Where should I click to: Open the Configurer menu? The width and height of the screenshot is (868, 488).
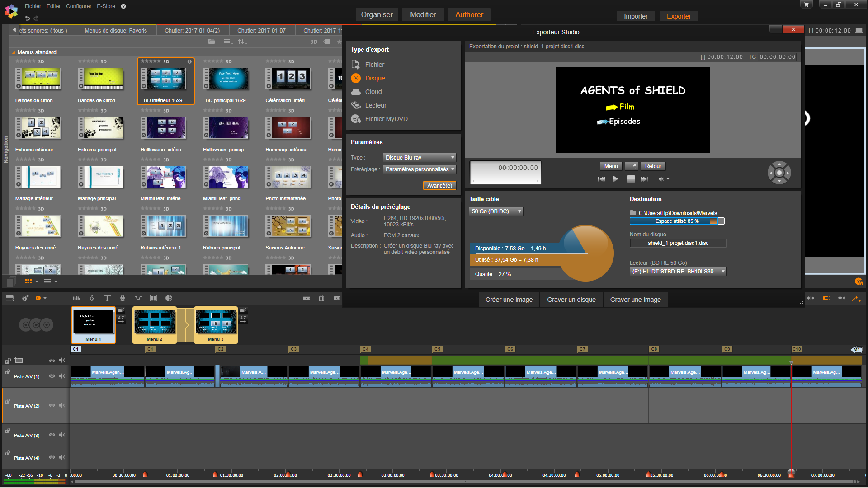[x=79, y=6]
